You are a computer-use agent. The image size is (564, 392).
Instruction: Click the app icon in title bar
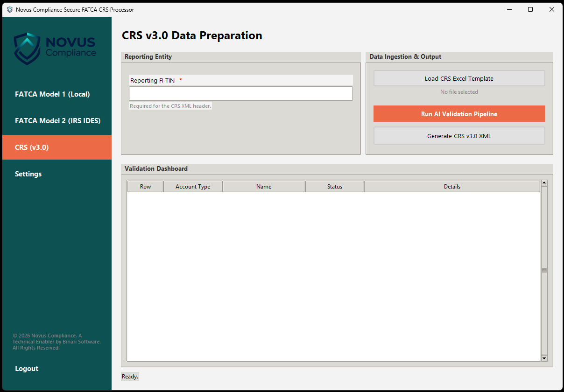(10, 9)
